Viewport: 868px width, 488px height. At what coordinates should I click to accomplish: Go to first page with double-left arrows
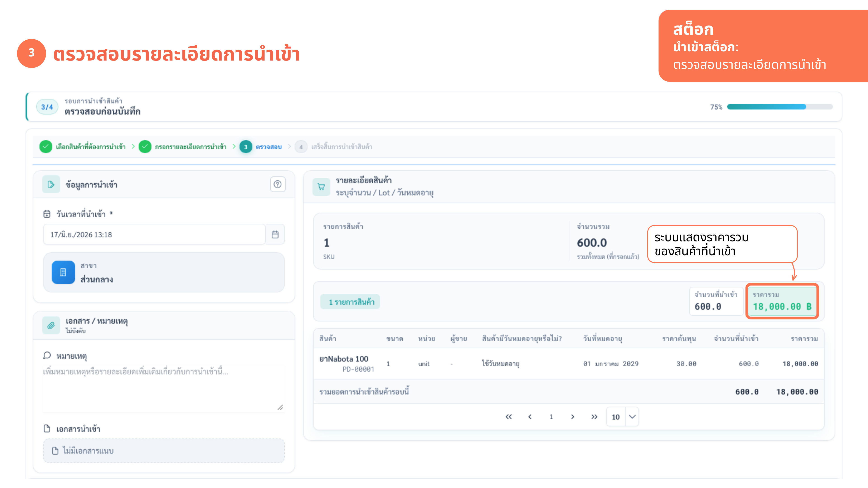[508, 417]
